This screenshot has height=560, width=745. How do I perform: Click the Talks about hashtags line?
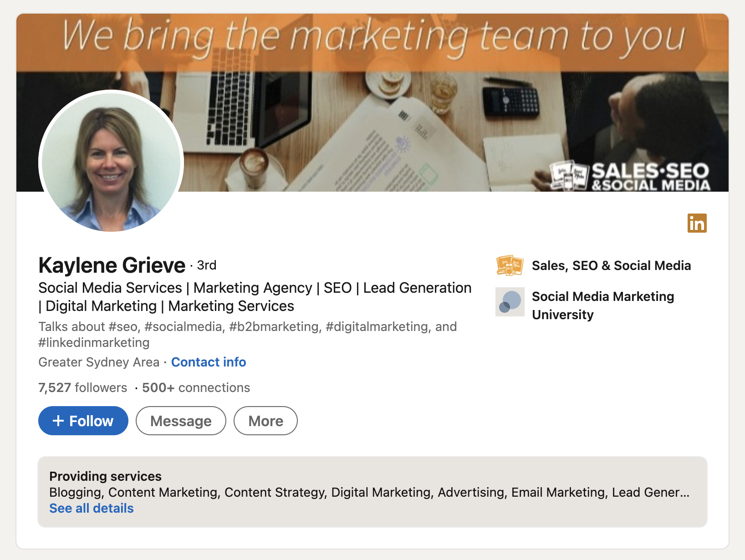(248, 334)
